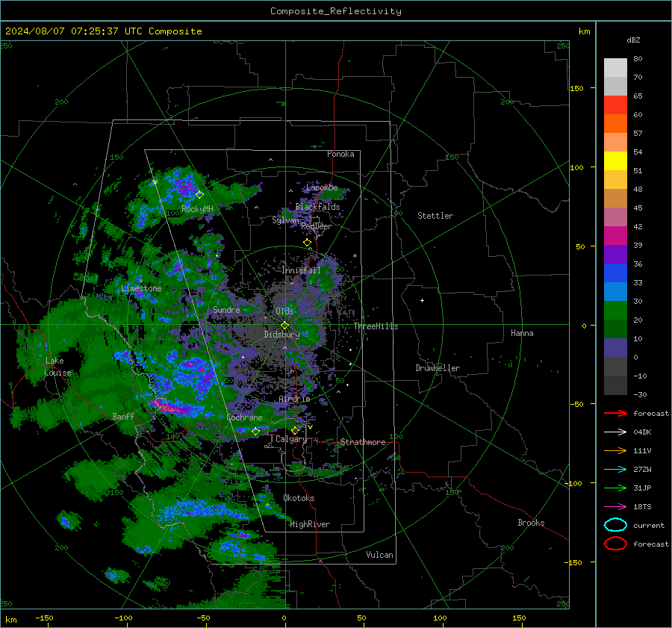
Task: Click the yellow diamond at radar center near Olds
Action: point(284,326)
